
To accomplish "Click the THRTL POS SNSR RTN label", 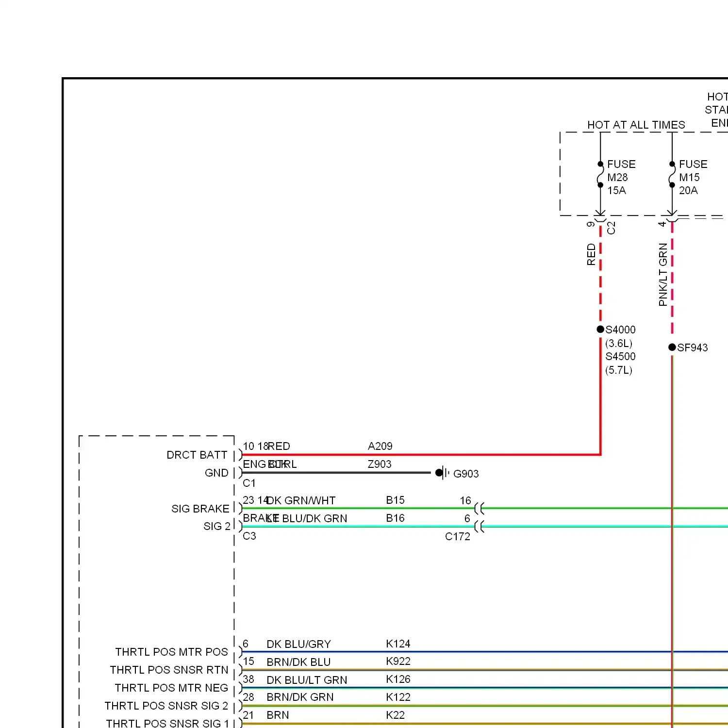I will [169, 670].
